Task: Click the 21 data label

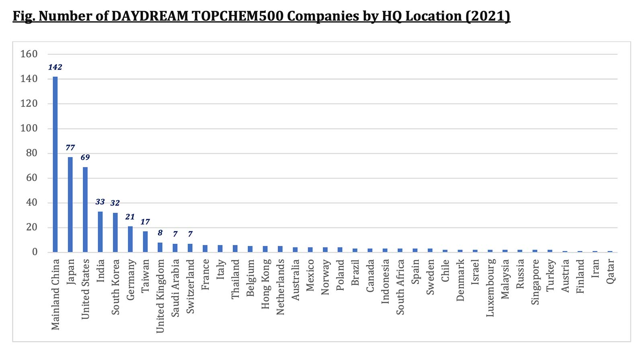Action: click(130, 217)
